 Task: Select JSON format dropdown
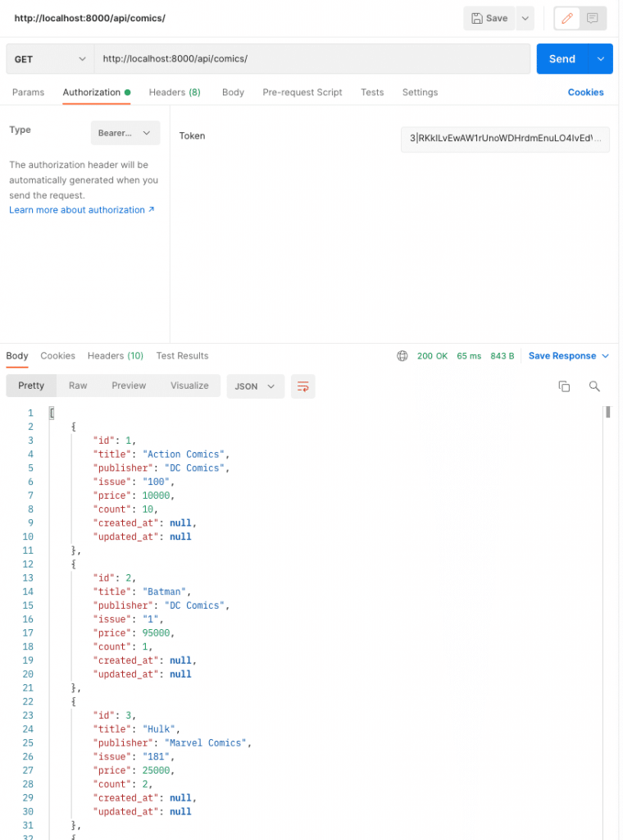point(255,386)
